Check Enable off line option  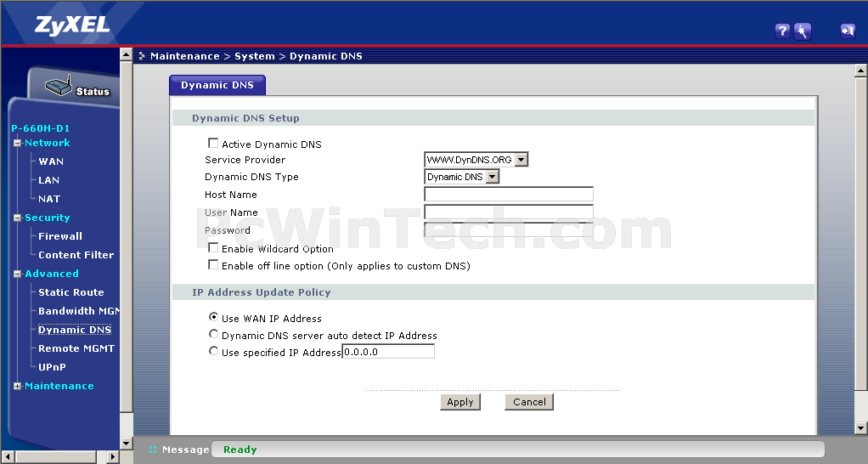213,264
